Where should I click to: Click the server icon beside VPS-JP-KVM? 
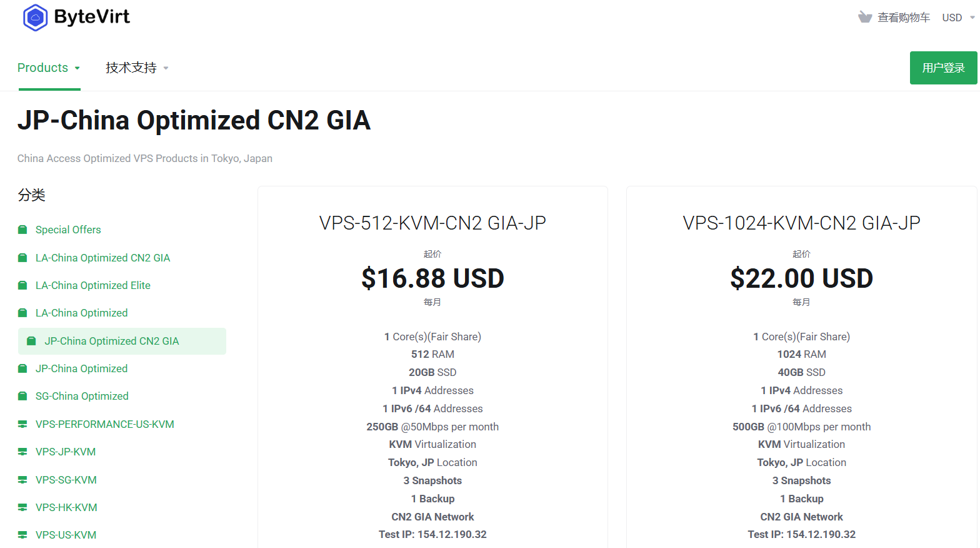pos(21,452)
